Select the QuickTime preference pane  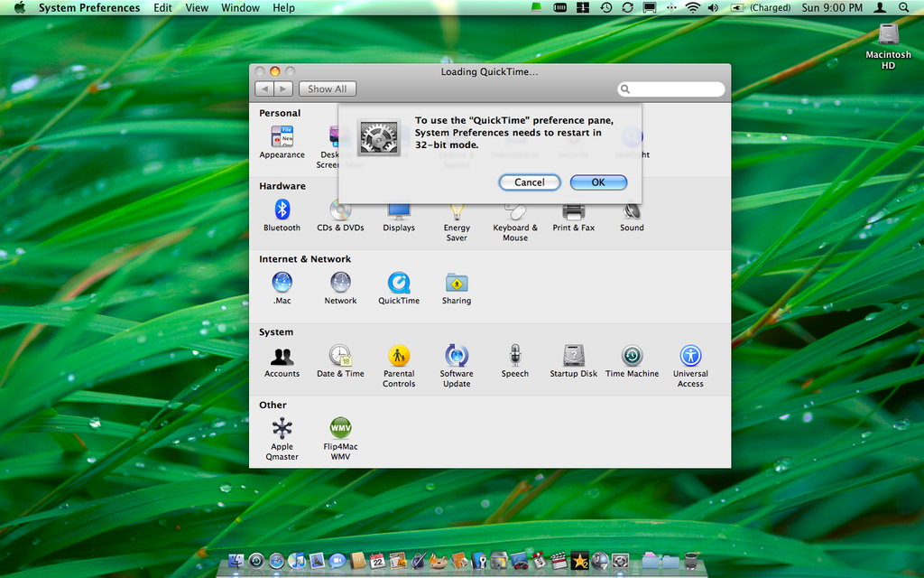[398, 288]
